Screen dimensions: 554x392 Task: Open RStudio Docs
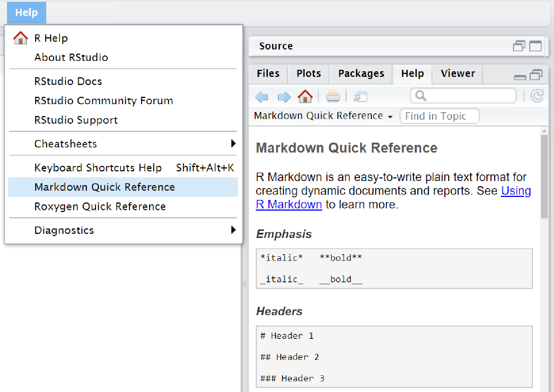tap(123, 81)
